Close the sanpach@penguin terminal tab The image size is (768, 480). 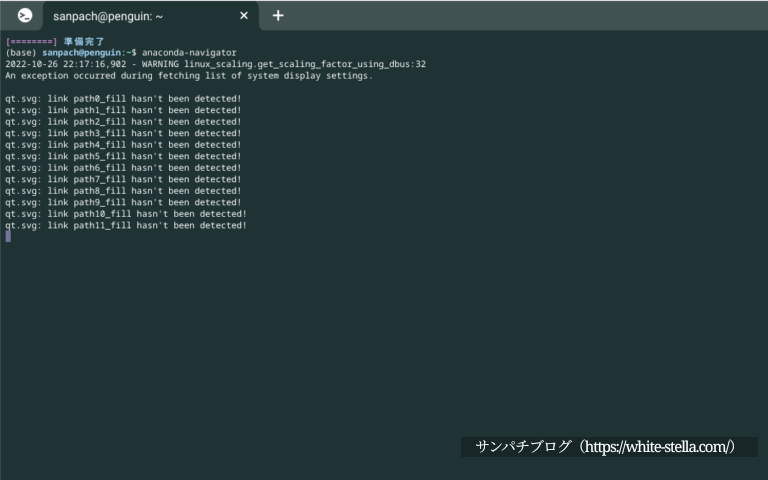pyautogui.click(x=244, y=16)
